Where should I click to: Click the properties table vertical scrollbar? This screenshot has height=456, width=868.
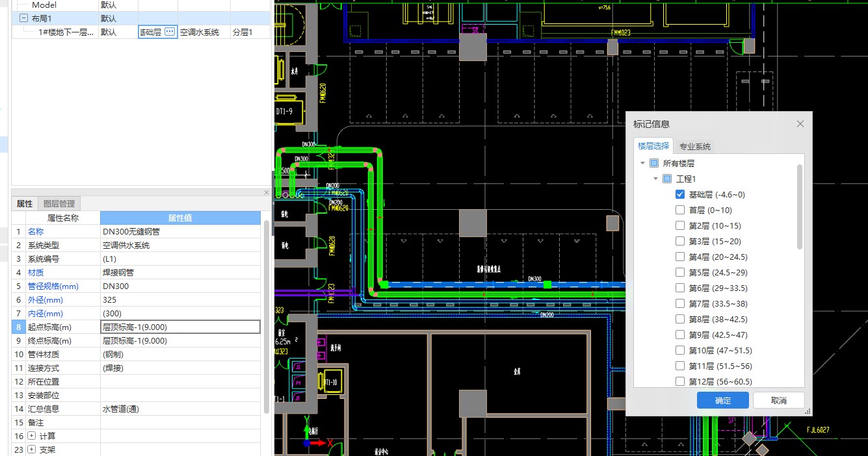click(x=267, y=318)
